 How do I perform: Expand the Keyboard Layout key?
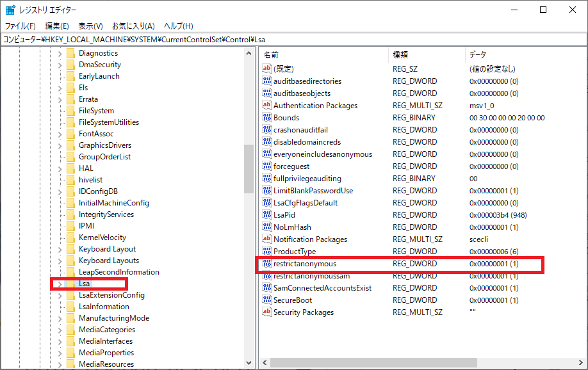tap(60, 250)
